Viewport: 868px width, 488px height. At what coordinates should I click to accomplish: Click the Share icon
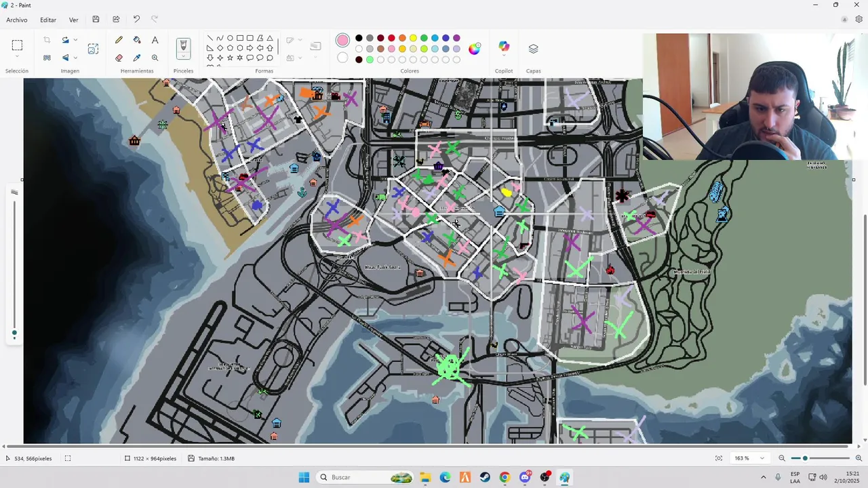tap(116, 20)
